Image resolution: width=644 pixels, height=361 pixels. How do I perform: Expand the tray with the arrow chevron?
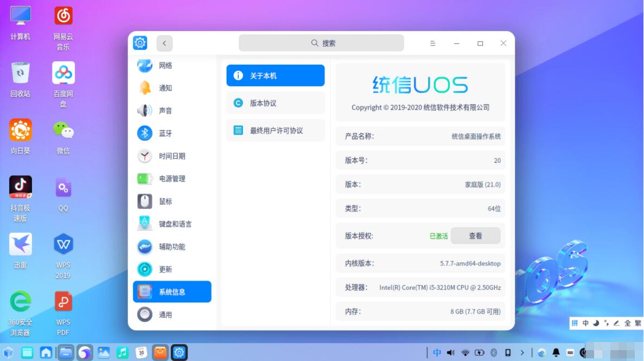[522, 352]
